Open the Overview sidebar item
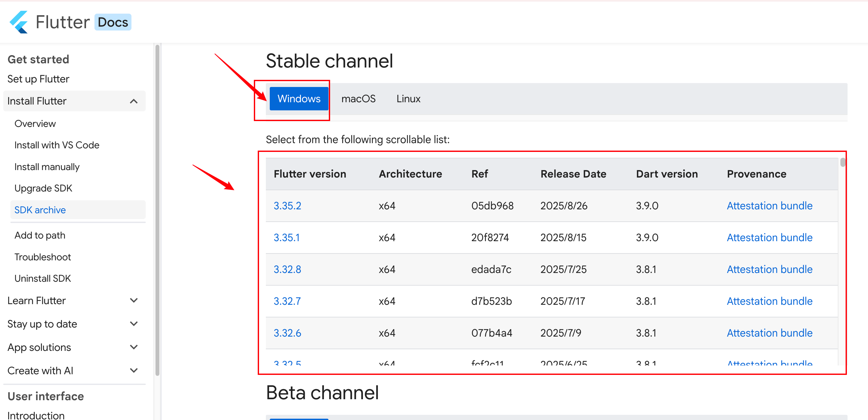The width and height of the screenshot is (868, 420). click(x=35, y=124)
